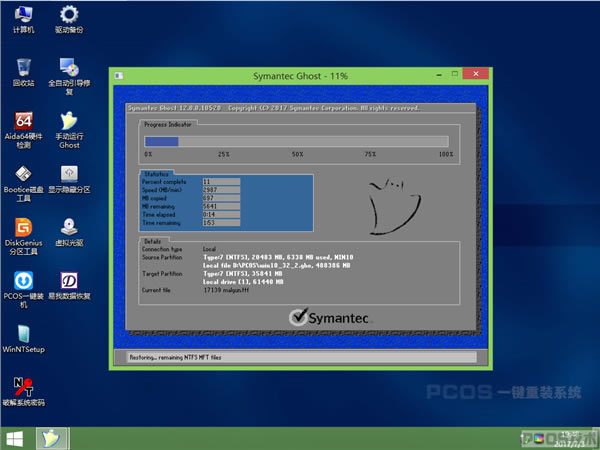600x450 pixels.
Task: Open the WinNTSetup desktop icon
Action: (24, 333)
